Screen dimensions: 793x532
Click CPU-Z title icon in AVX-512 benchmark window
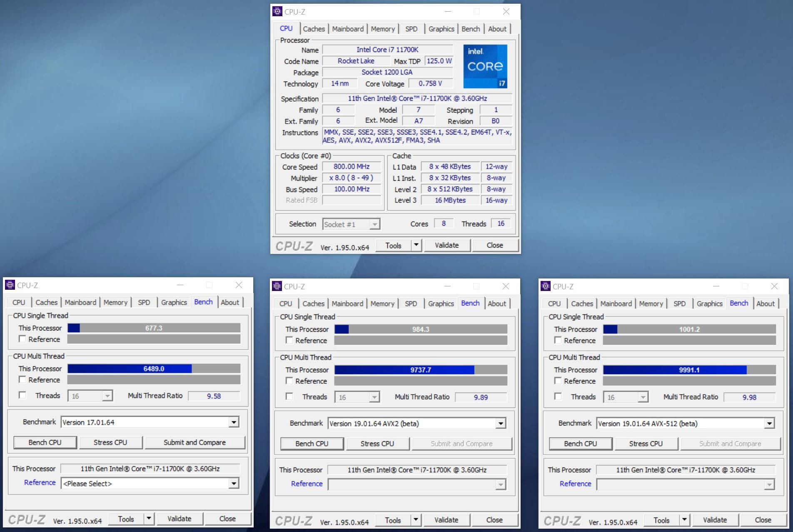546,286
